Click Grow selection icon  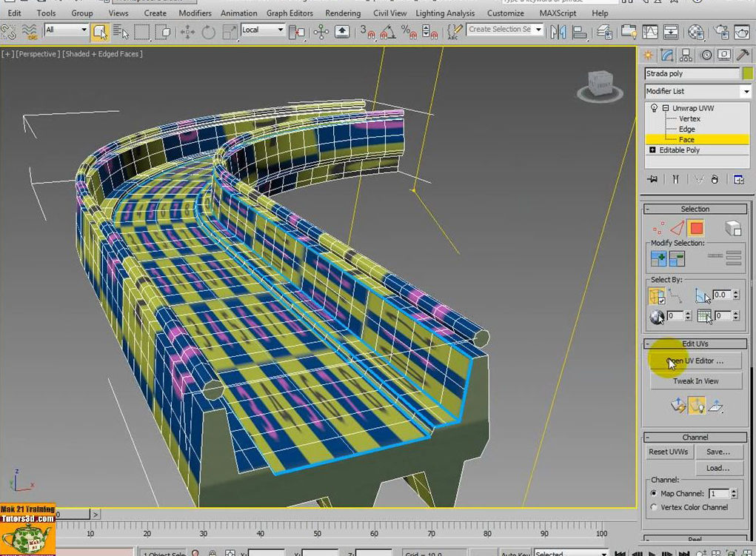point(658,259)
